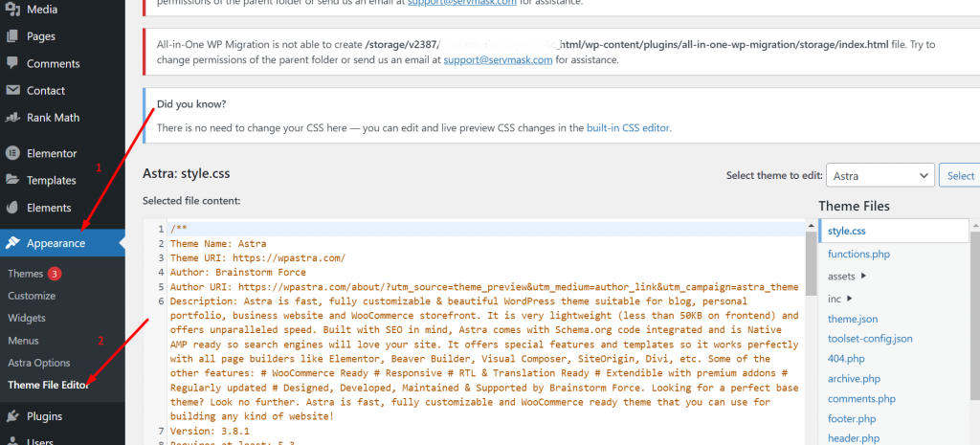Click the Elements leaf icon
This screenshot has width=980, height=445.
click(x=12, y=208)
